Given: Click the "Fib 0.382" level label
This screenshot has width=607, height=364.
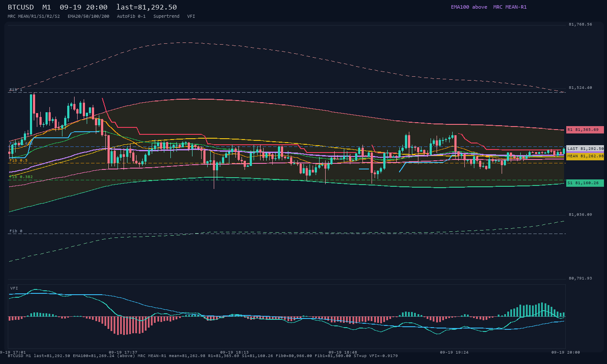Looking at the screenshot, I should 21,177.
